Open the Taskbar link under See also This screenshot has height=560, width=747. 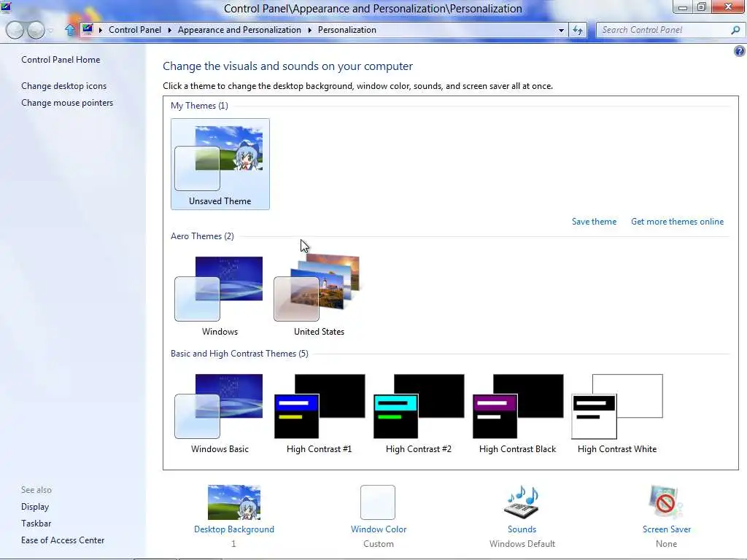click(36, 524)
